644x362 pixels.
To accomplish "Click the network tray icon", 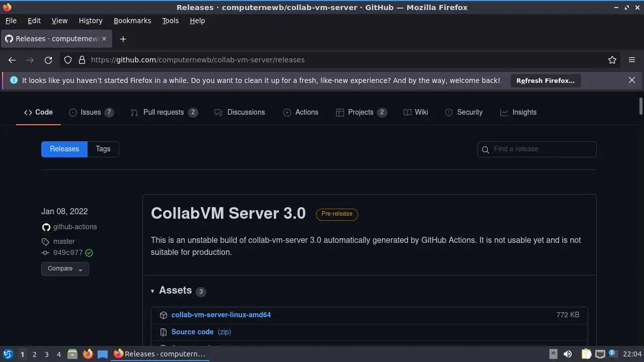I will (x=600, y=354).
